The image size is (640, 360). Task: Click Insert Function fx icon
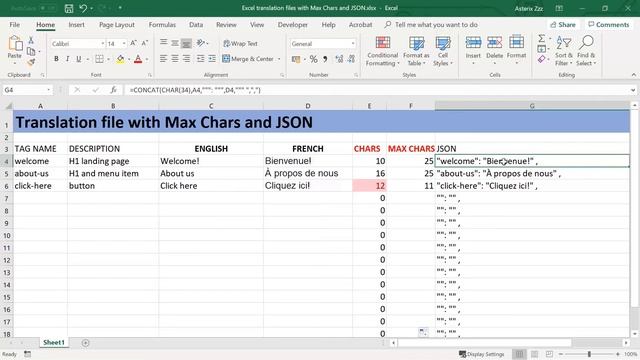pyautogui.click(x=113, y=90)
